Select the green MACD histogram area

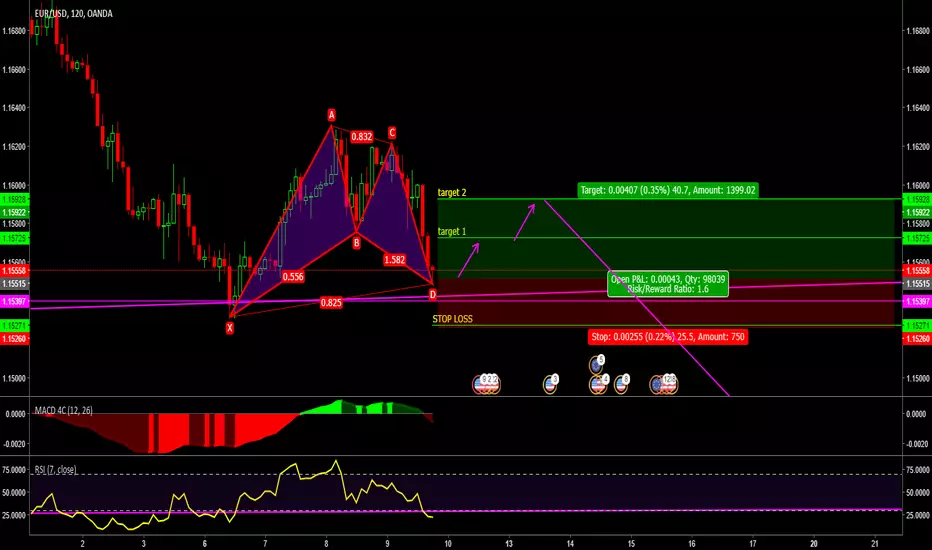(x=361, y=407)
